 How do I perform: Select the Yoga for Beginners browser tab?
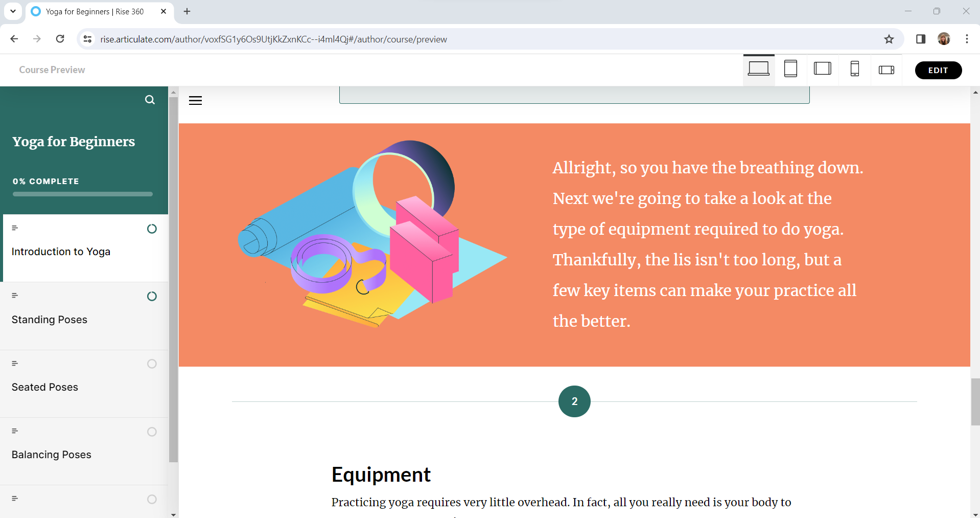pyautogui.click(x=100, y=12)
